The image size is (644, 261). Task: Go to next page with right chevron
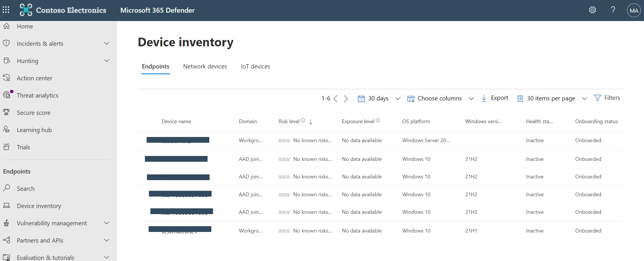click(x=346, y=98)
